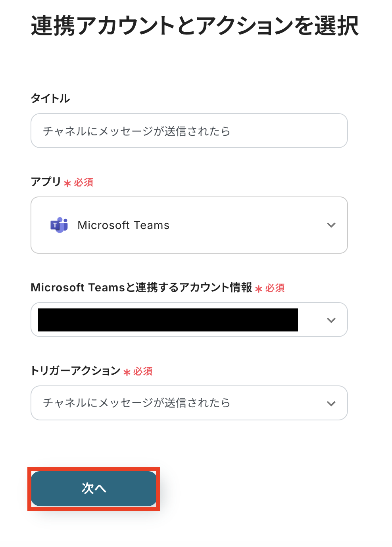Focus the タイトル text input field
This screenshot has height=547, width=392.
[189, 131]
